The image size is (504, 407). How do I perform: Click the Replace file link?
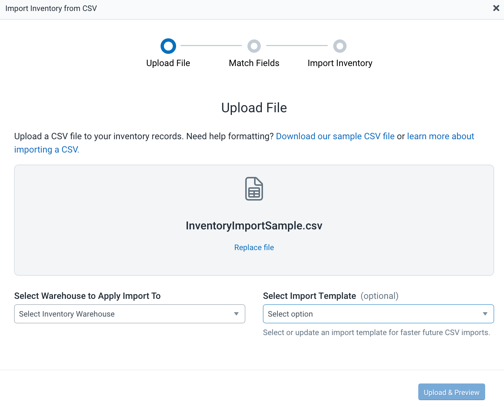coord(254,247)
